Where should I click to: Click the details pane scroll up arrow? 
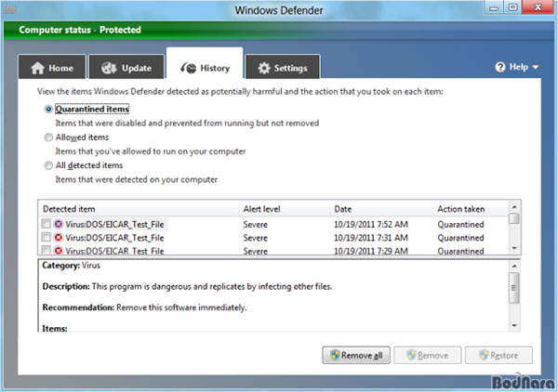tap(514, 266)
